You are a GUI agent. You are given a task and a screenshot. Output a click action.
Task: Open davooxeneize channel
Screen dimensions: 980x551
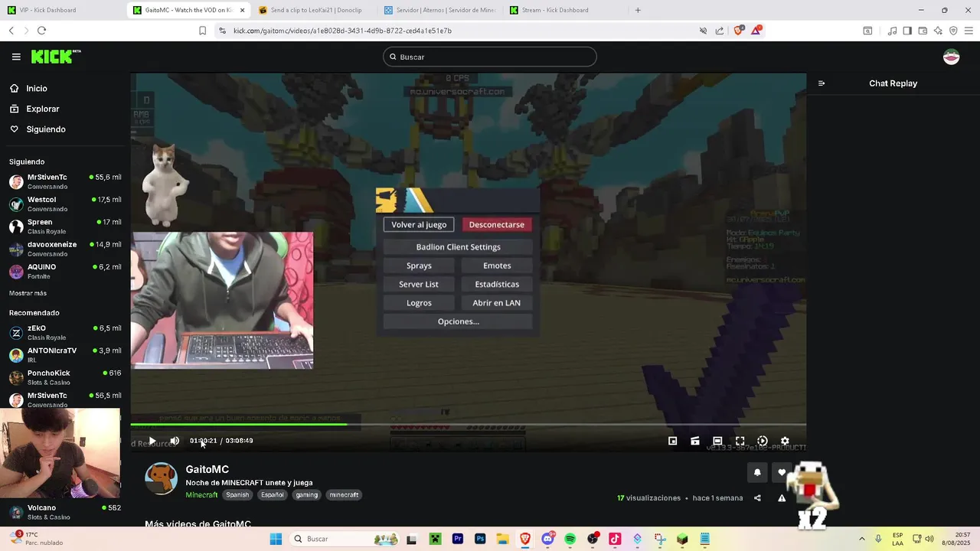coord(64,249)
